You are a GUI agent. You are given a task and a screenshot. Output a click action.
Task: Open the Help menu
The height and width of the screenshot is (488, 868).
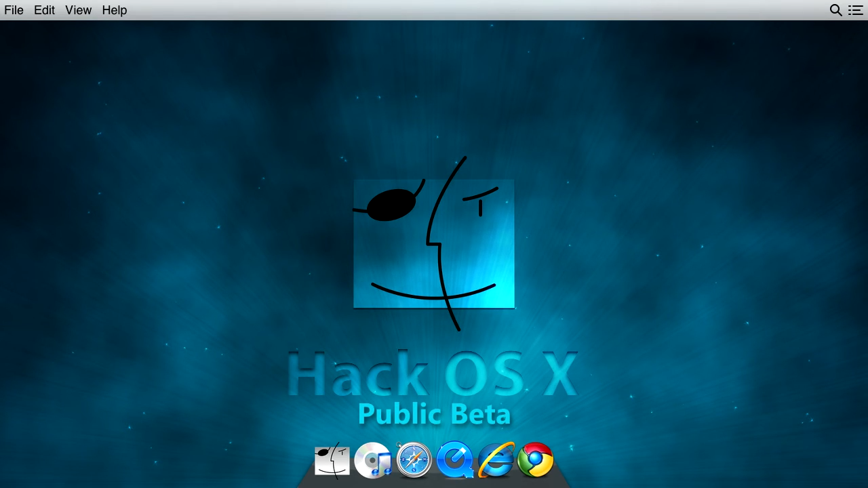coord(114,10)
